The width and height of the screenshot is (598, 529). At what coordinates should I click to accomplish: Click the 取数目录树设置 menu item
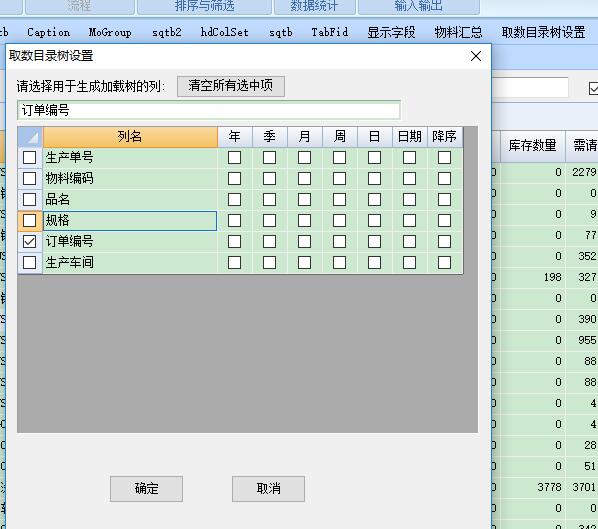coord(543,32)
